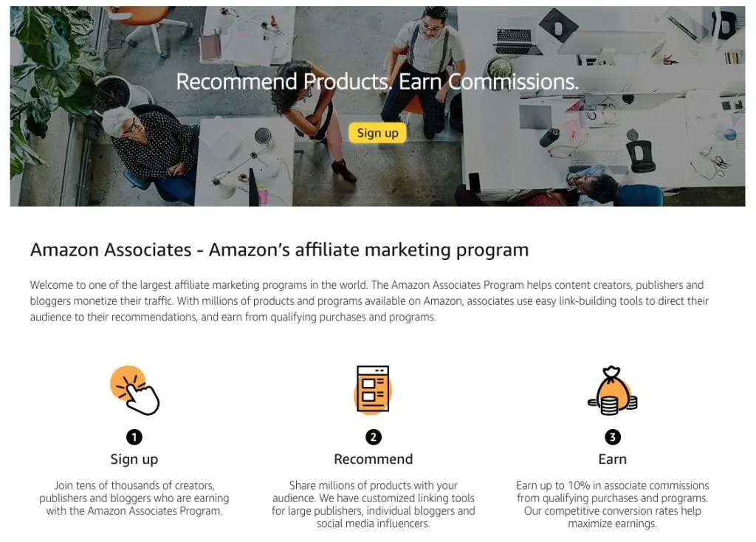
Task: Click the Recommend Products. Earn Commissions. headline
Action: [x=377, y=81]
